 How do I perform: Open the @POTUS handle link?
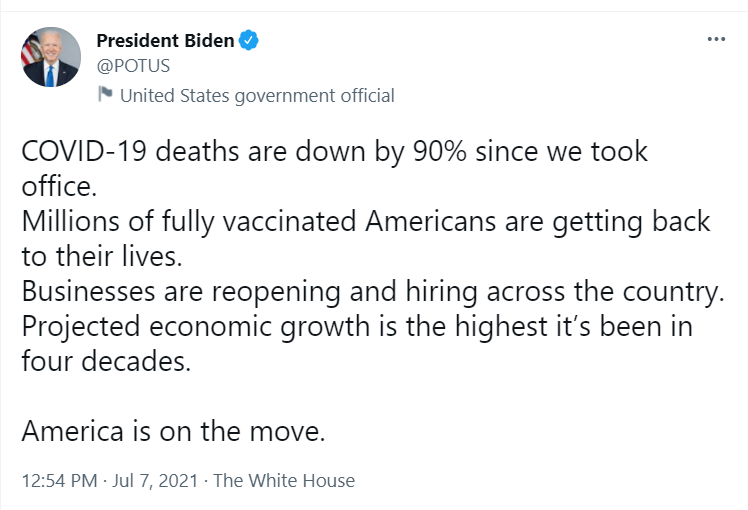click(x=133, y=66)
